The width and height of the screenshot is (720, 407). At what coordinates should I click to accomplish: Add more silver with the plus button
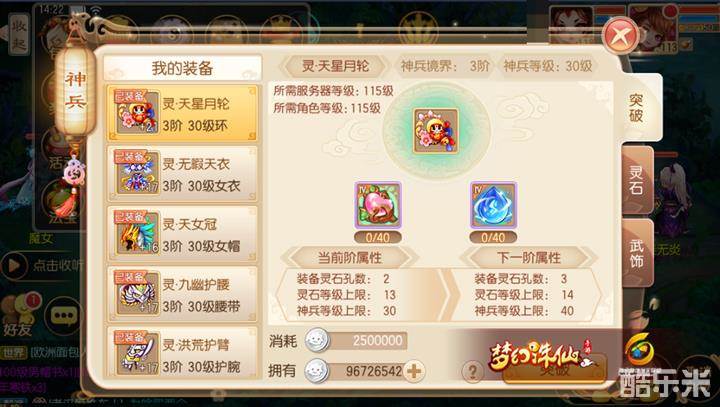pos(414,371)
